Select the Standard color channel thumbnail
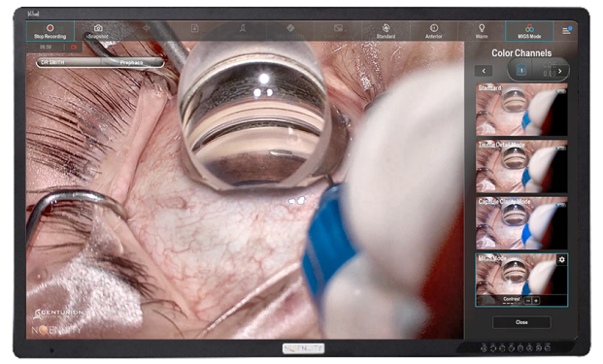603x364 pixels. point(521,110)
